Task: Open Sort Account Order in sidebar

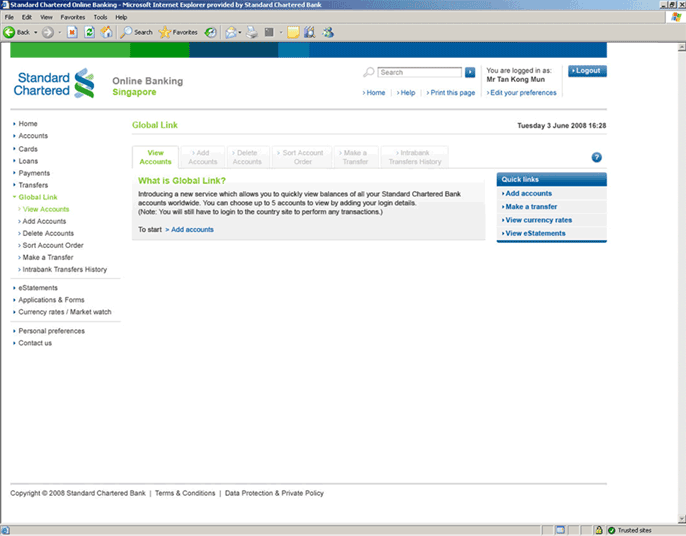Action: coord(51,245)
